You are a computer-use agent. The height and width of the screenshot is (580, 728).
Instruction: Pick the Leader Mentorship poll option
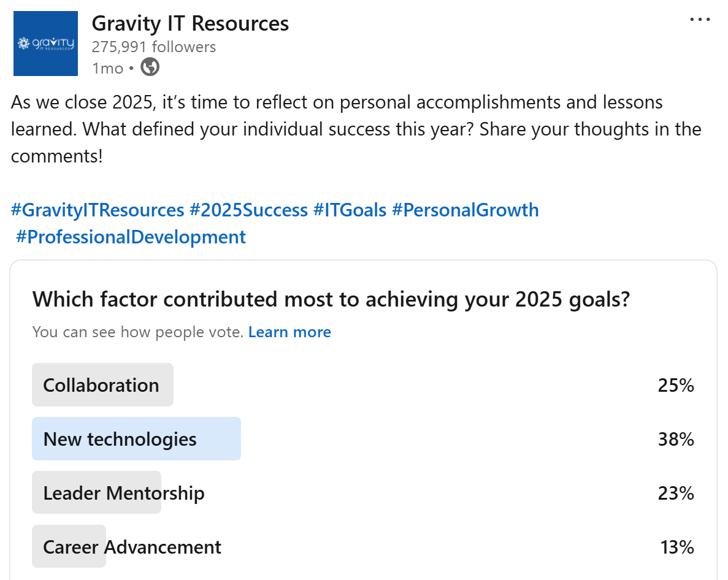pos(124,493)
